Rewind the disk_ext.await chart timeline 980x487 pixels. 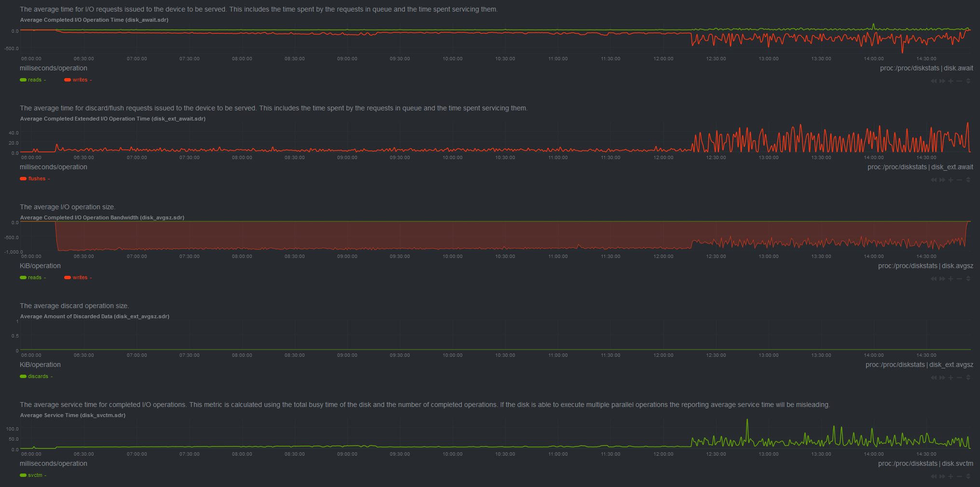(934, 180)
